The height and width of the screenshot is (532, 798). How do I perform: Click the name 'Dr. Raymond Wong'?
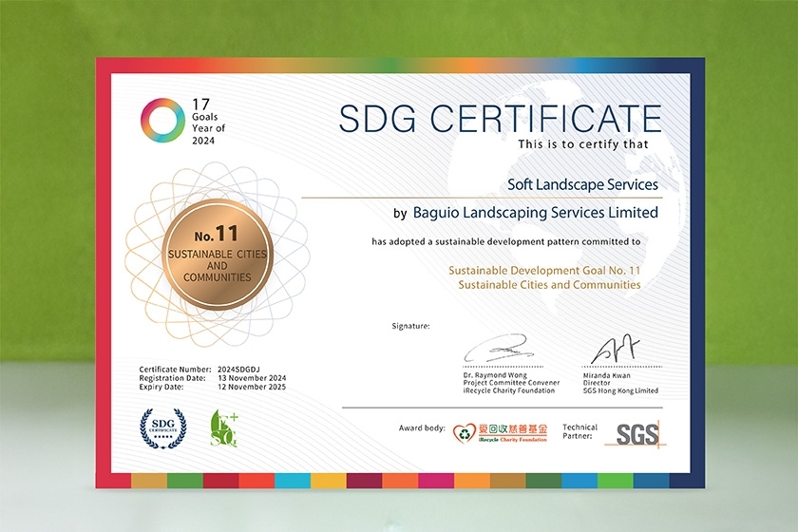coord(495,375)
